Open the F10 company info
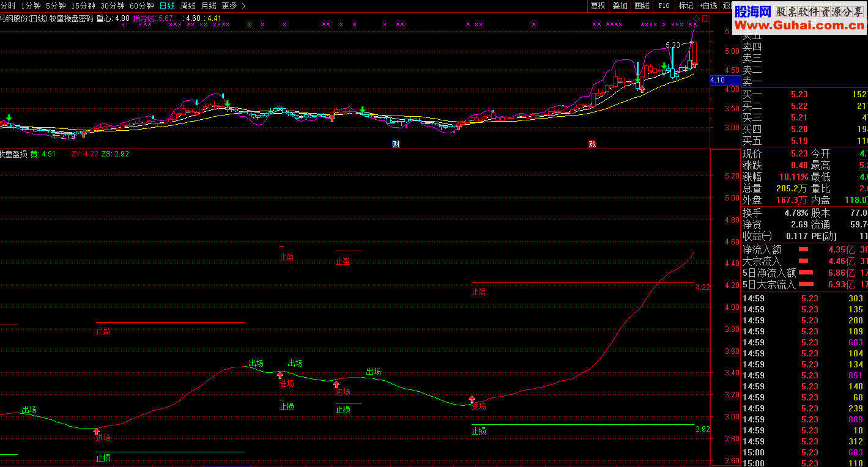Screen dimensions: 868x467 664,6
